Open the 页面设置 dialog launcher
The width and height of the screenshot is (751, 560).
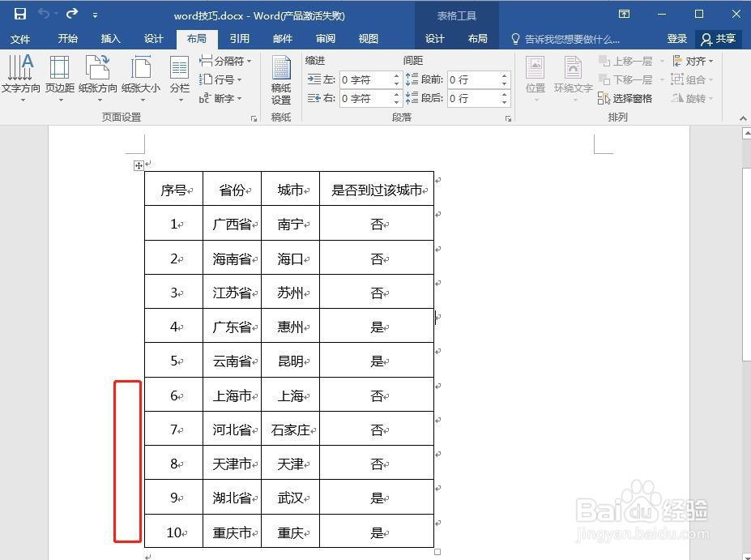click(x=254, y=118)
